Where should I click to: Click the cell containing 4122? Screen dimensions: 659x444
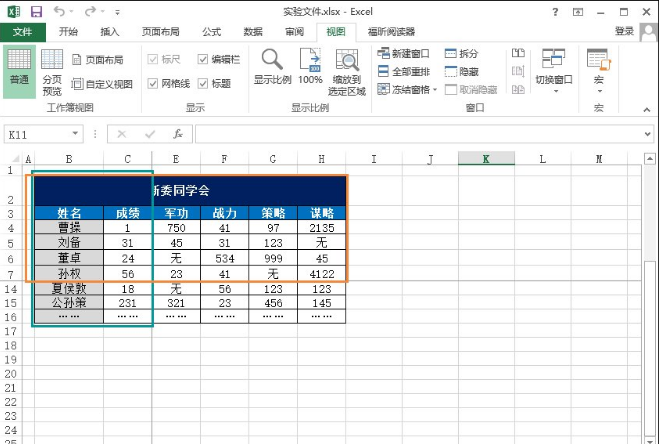click(322, 274)
